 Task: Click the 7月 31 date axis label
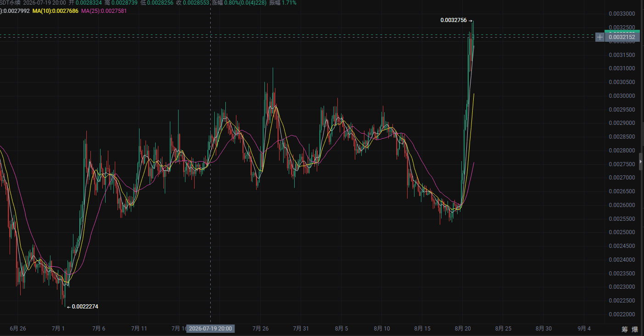click(301, 329)
